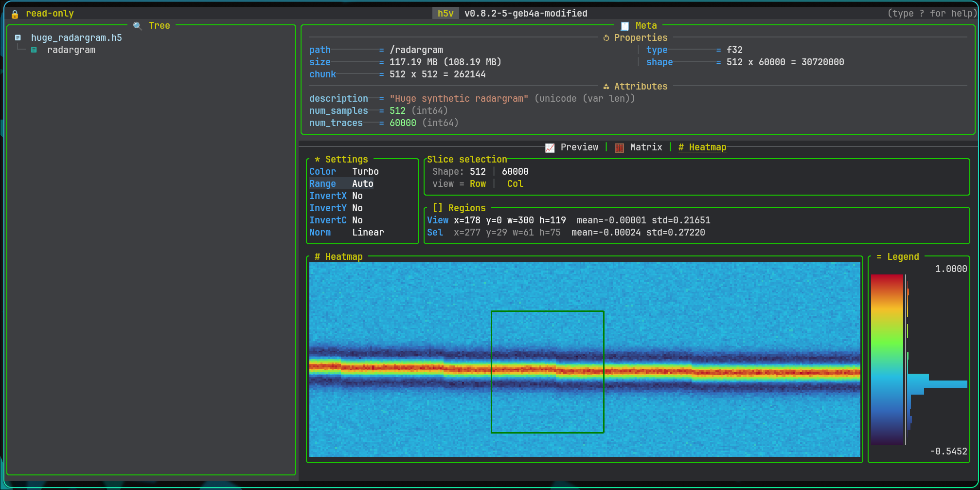
Task: Click the version string v0.8.2-5-geb4a-modified
Action: pyautogui.click(x=526, y=13)
